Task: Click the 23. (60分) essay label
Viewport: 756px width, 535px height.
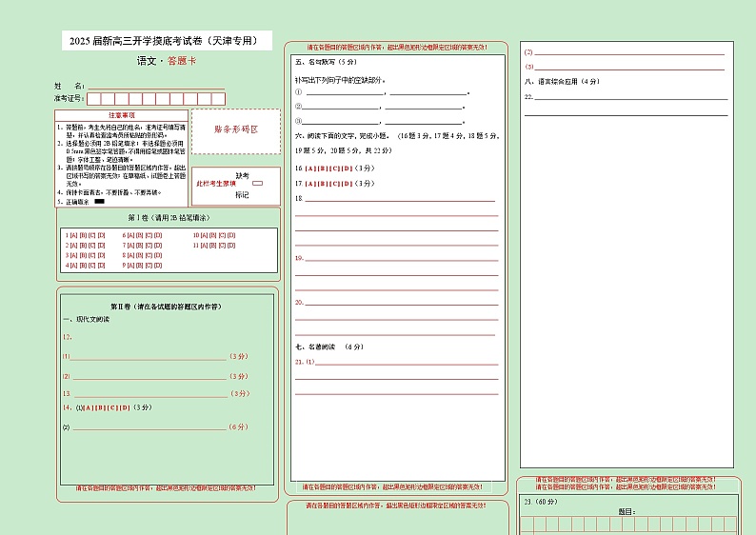Action: point(541,502)
